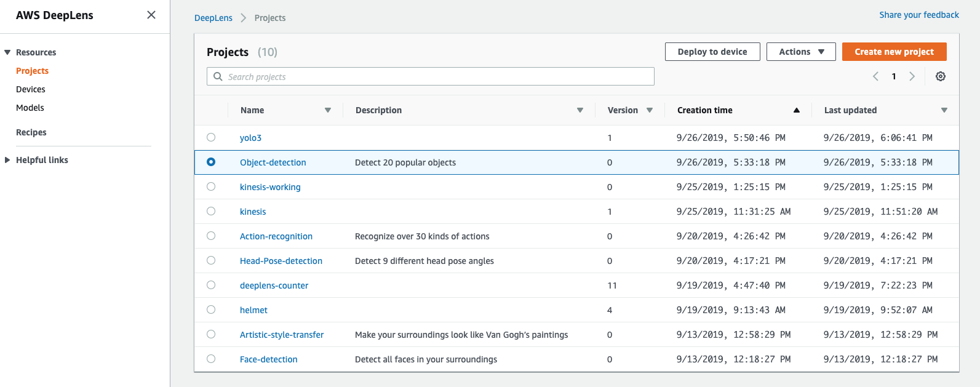Select deeplens-counter radio button
Viewport: 980px width, 387px height.
[211, 285]
